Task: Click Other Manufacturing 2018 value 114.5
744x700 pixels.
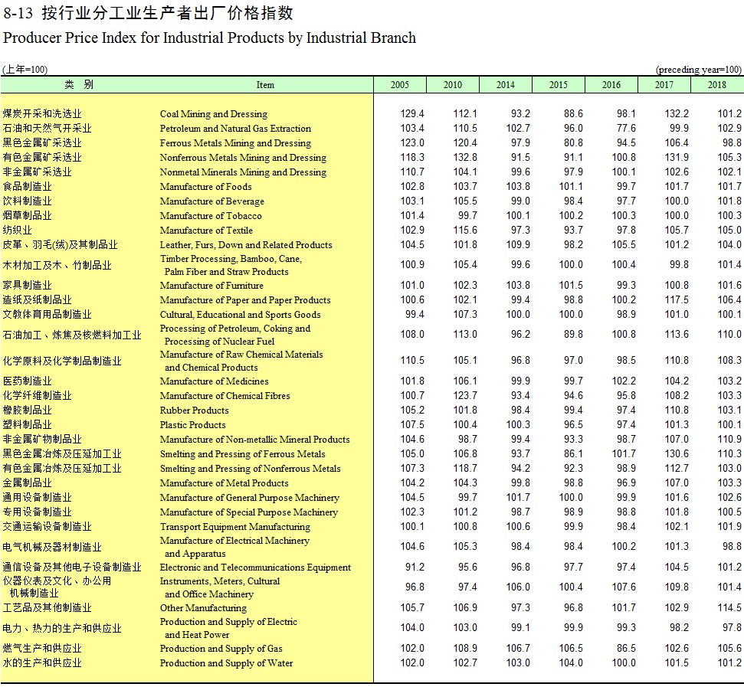Action: (x=729, y=608)
